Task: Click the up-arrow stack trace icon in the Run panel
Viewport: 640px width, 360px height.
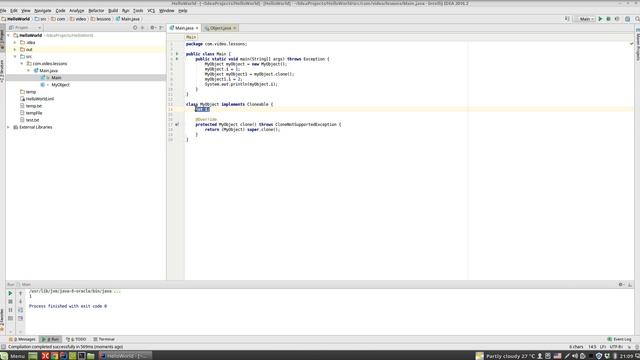Action: [x=20, y=293]
